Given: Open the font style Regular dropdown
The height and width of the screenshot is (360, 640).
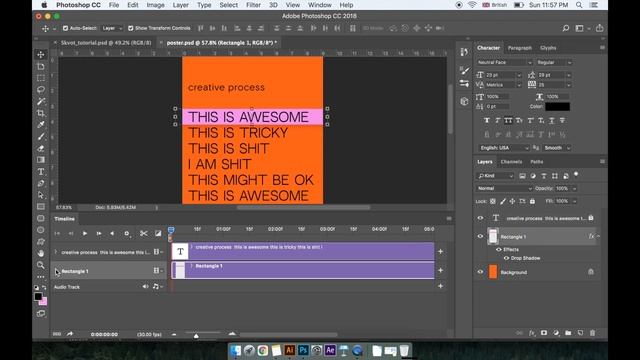Looking at the screenshot, I should pos(554,62).
